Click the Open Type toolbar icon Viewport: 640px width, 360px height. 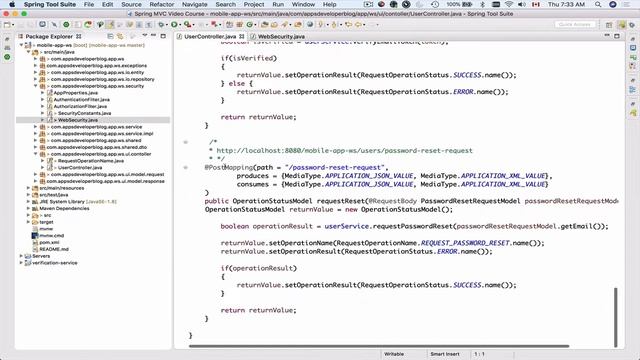pos(264,25)
